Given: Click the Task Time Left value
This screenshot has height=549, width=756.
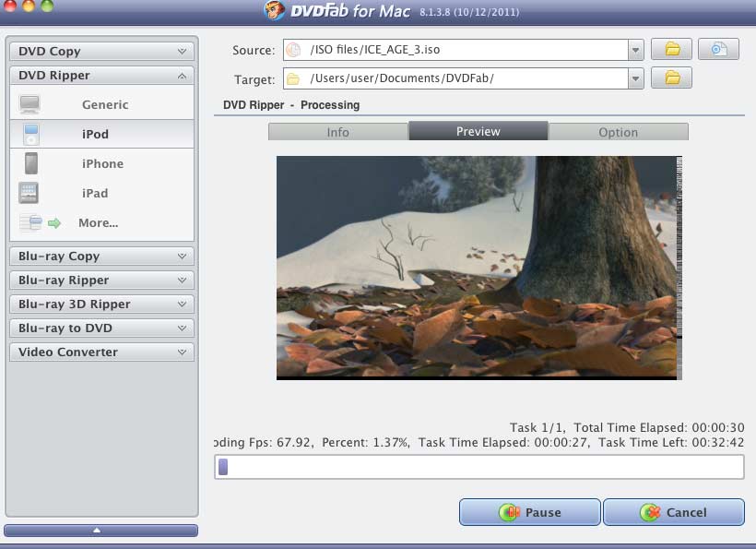Looking at the screenshot, I should tap(718, 442).
